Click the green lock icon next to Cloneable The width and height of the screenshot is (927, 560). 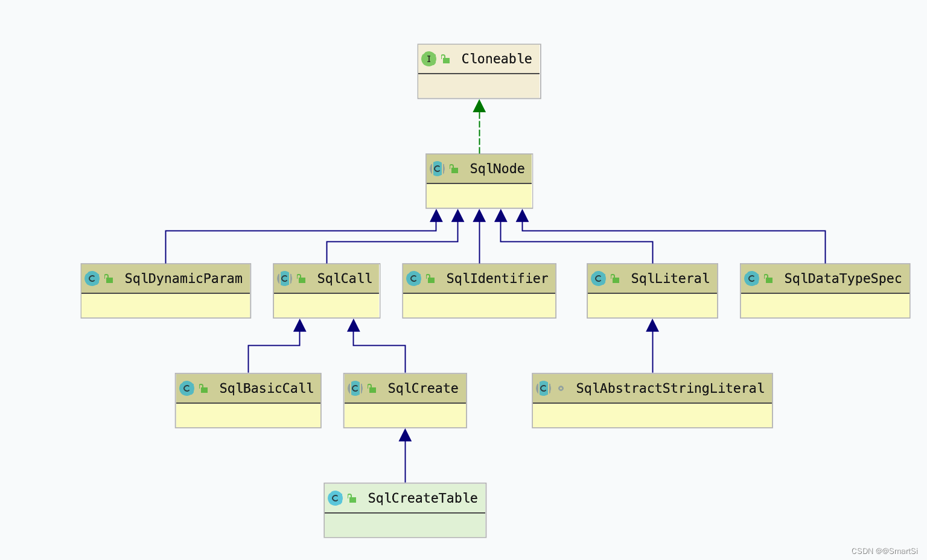coord(445,59)
